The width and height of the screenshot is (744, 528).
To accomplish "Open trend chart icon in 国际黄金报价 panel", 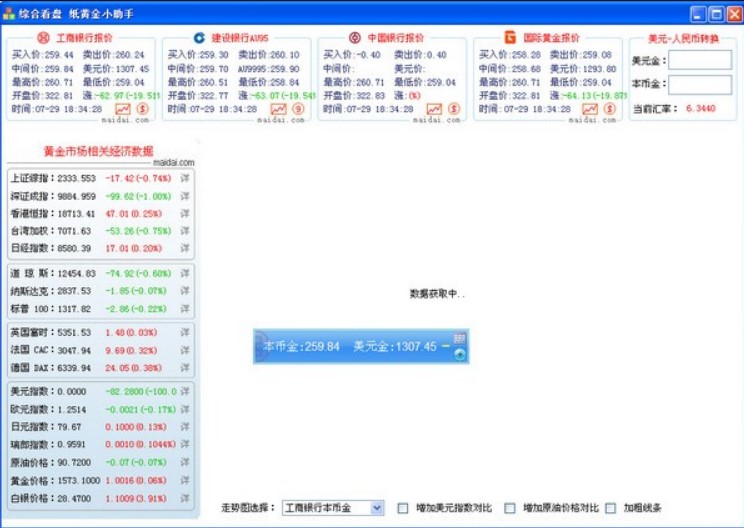I will [x=590, y=109].
